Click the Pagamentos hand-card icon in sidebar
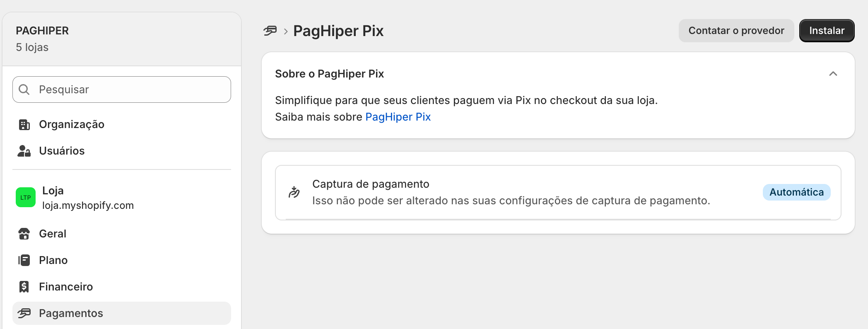This screenshot has height=329, width=868. (x=24, y=313)
